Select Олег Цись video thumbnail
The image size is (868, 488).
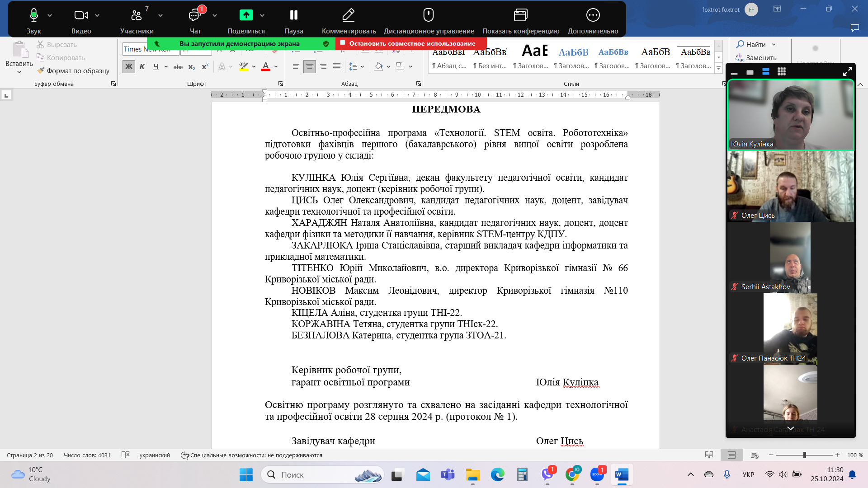point(791,186)
